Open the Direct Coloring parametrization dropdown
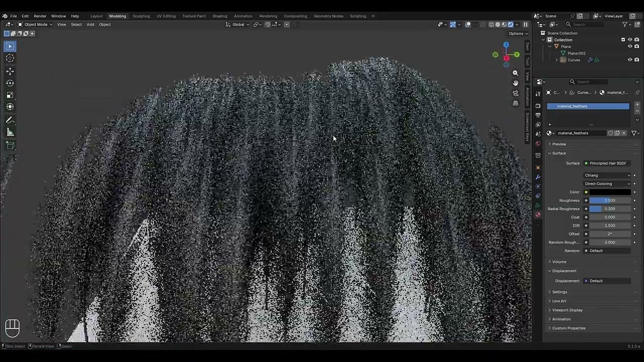Screen dimensions: 644x362 608,184
